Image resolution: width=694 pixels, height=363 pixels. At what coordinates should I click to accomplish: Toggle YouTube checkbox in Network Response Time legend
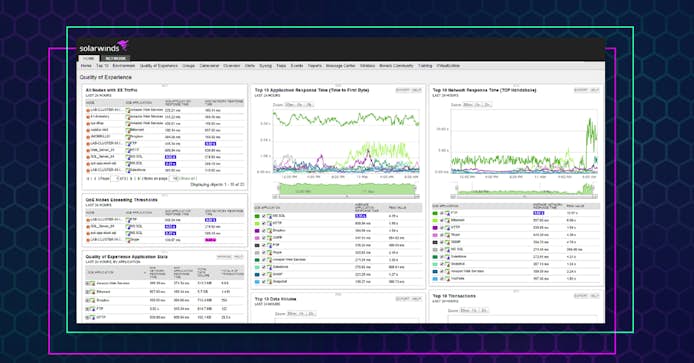click(442, 279)
